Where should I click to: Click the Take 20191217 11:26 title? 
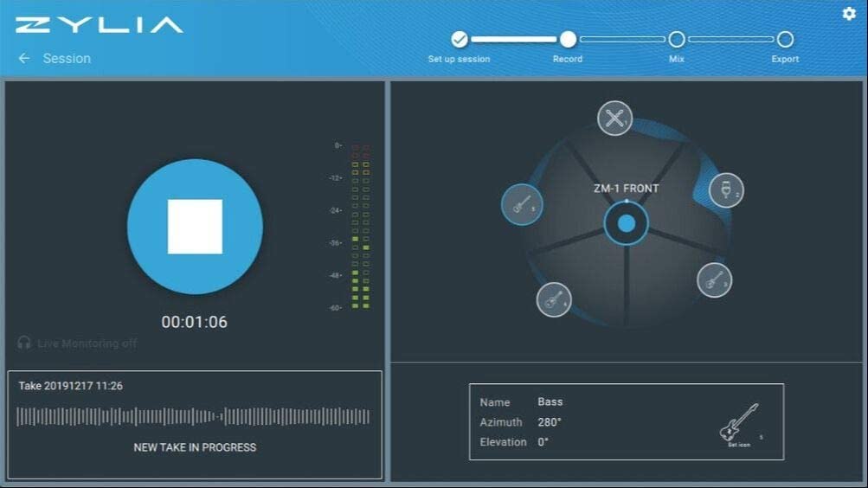pyautogui.click(x=70, y=386)
